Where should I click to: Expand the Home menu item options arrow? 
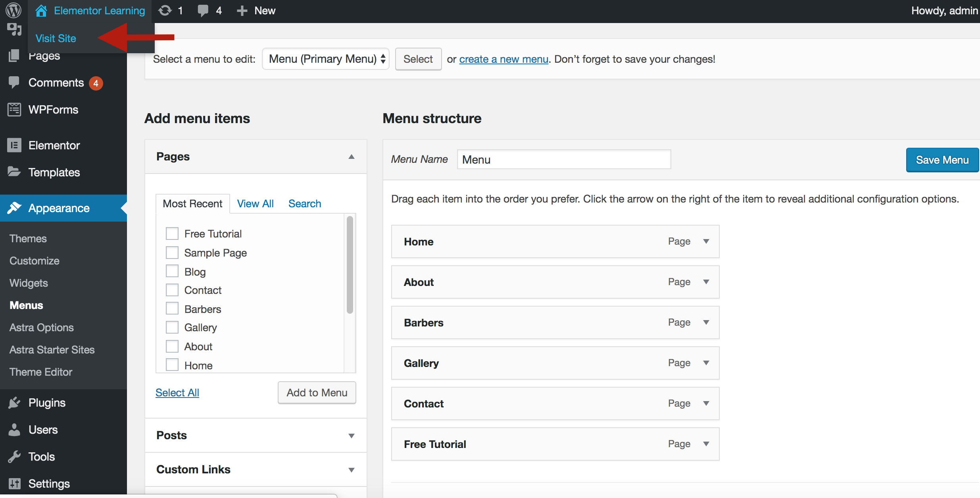tap(706, 241)
